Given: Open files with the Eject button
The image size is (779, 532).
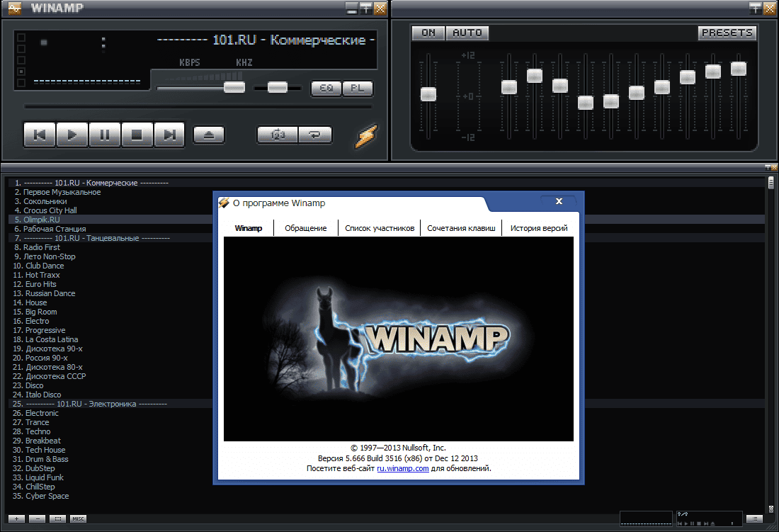Looking at the screenshot, I should pyautogui.click(x=209, y=135).
